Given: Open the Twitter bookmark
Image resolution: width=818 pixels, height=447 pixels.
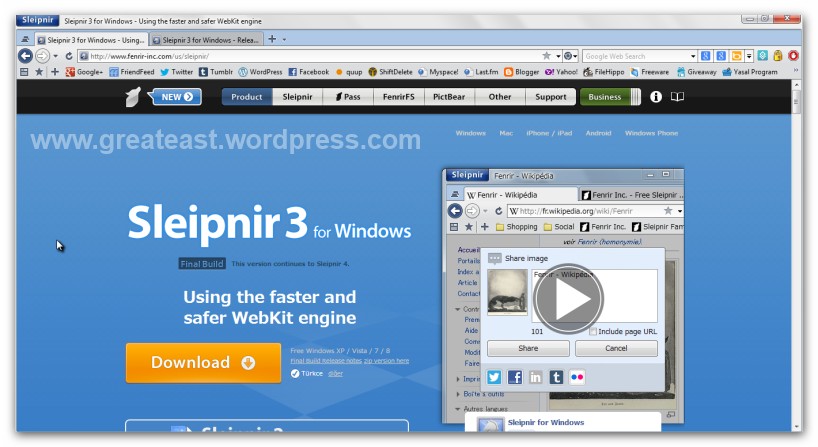Looking at the screenshot, I should [x=176, y=72].
